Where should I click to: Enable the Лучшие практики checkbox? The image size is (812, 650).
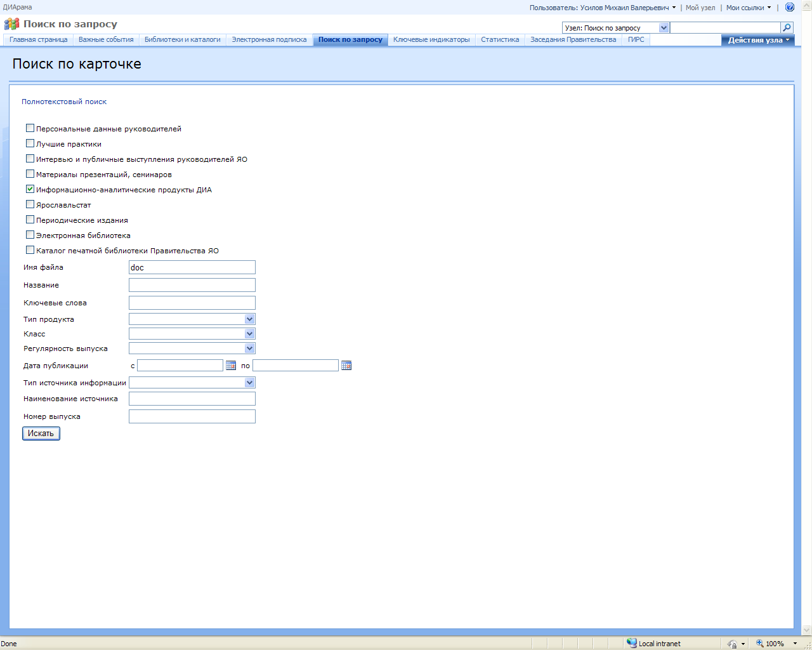click(30, 143)
